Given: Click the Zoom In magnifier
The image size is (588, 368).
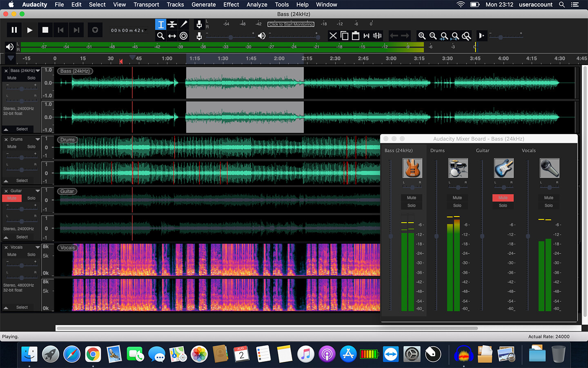Looking at the screenshot, I should point(422,36).
